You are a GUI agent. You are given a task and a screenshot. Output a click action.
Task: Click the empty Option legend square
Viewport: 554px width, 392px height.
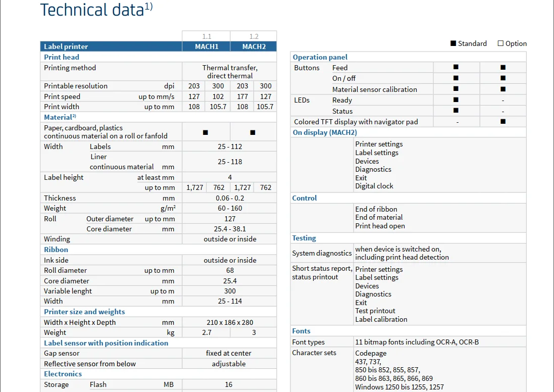click(500, 43)
